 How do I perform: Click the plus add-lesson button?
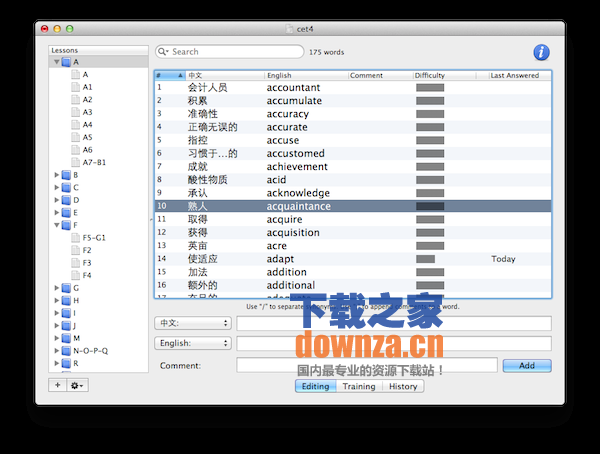pyautogui.click(x=57, y=385)
